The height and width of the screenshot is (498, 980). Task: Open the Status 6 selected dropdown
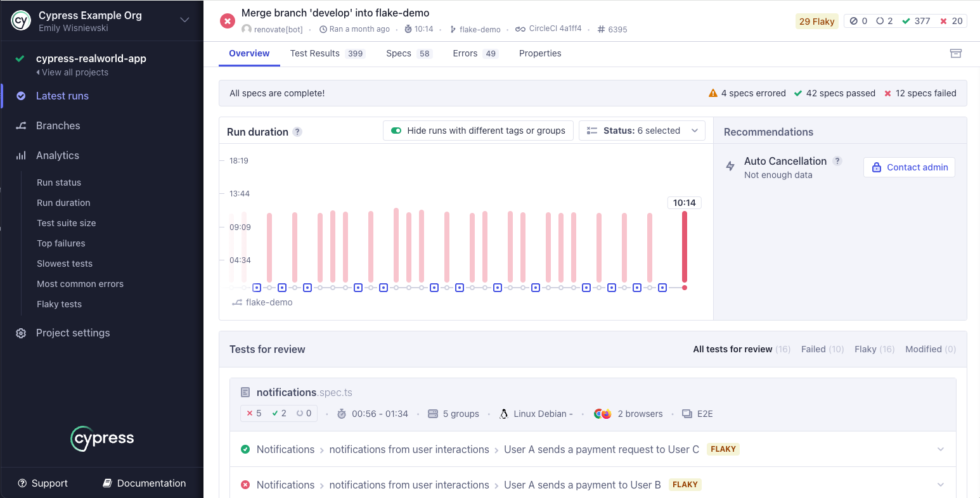642,131
